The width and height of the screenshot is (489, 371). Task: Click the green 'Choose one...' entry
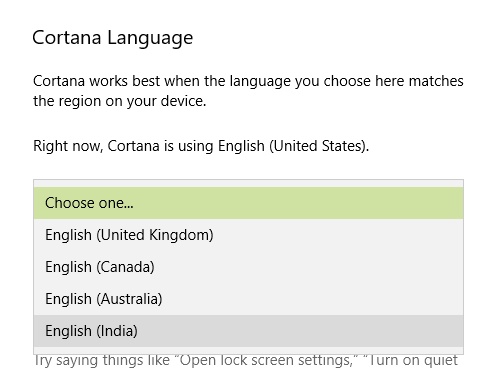point(248,203)
